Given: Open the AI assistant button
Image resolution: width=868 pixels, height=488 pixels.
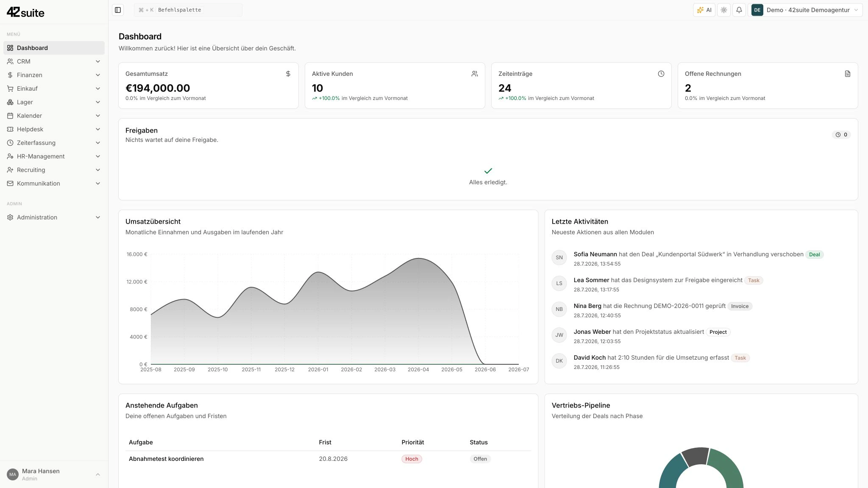Looking at the screenshot, I should click(x=704, y=10).
